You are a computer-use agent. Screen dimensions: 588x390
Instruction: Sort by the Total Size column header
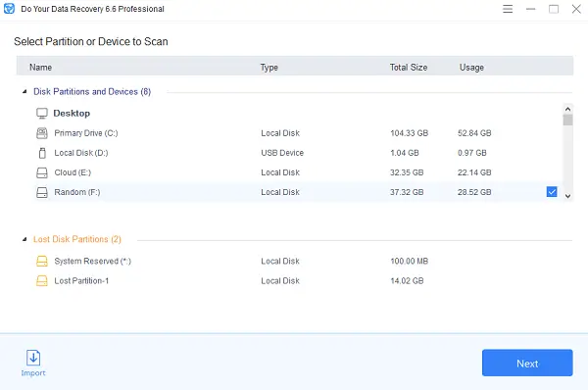click(409, 68)
